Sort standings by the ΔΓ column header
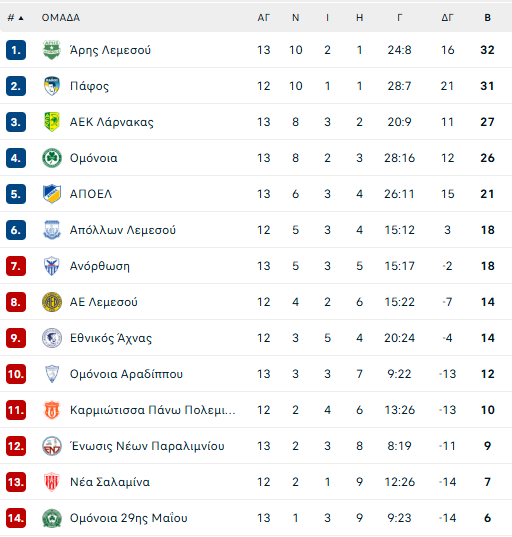 pos(447,18)
